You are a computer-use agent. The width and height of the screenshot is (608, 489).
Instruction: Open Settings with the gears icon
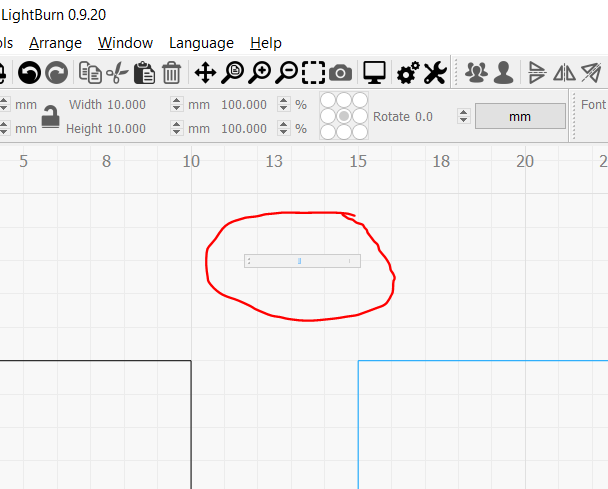(408, 73)
